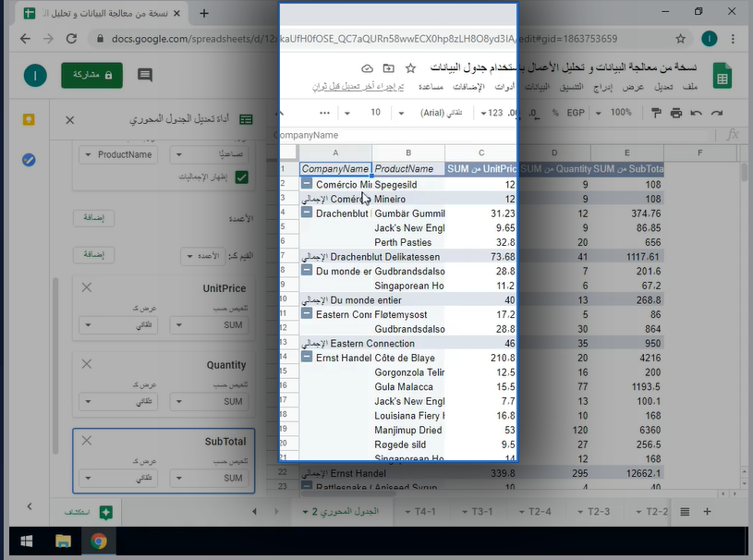Open the ascending sort order dropdown
The width and height of the screenshot is (753, 560).
point(210,154)
